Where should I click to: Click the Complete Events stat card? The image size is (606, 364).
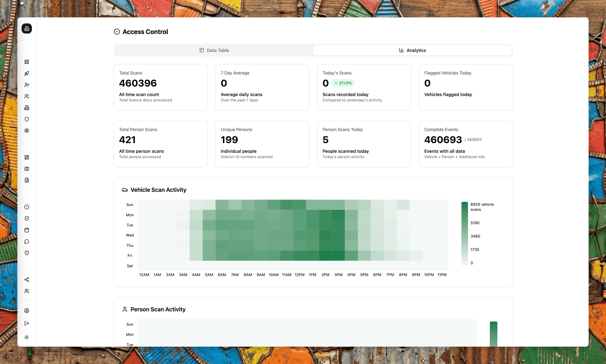click(x=466, y=144)
